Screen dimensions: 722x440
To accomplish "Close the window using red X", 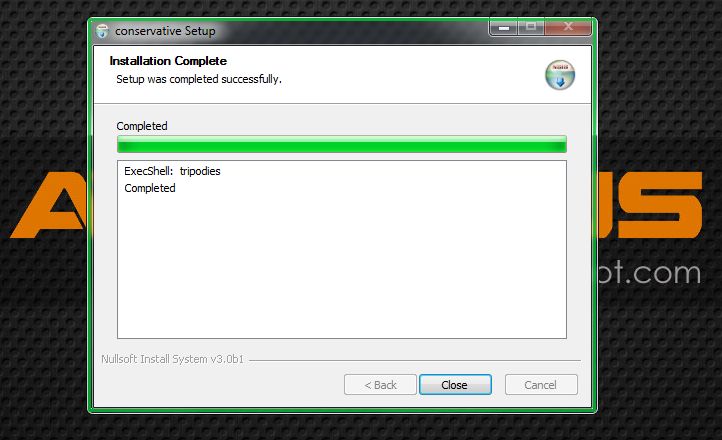I will click(568, 28).
